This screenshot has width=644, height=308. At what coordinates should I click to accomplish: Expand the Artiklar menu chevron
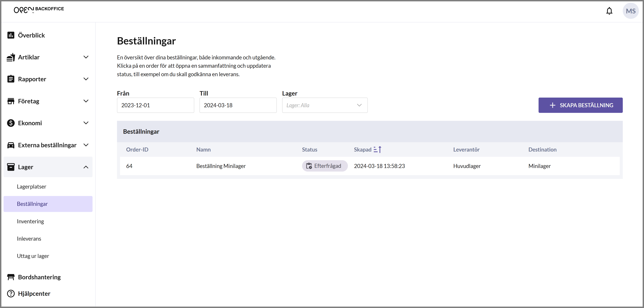tap(86, 57)
